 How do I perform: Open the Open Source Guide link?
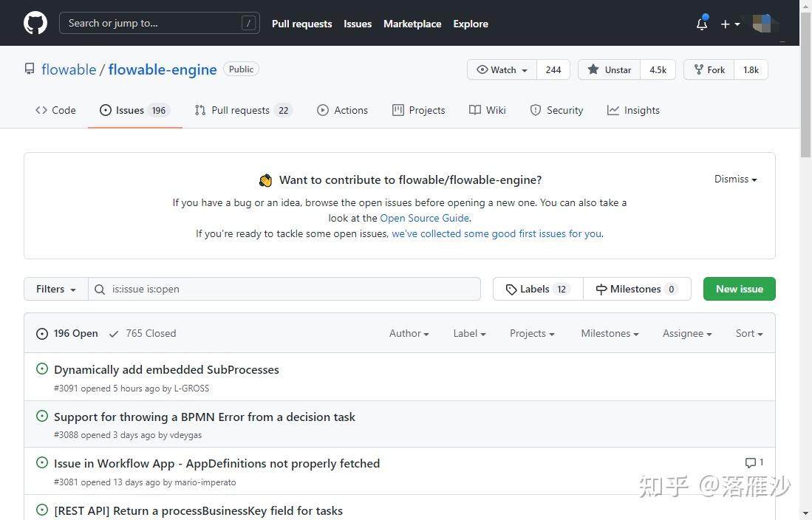[x=424, y=218]
